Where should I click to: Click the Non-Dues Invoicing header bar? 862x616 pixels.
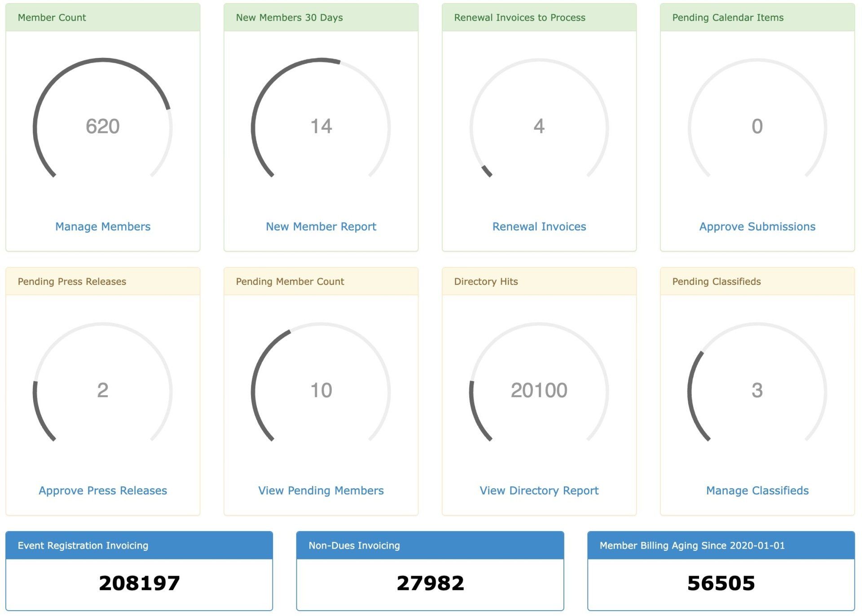430,546
